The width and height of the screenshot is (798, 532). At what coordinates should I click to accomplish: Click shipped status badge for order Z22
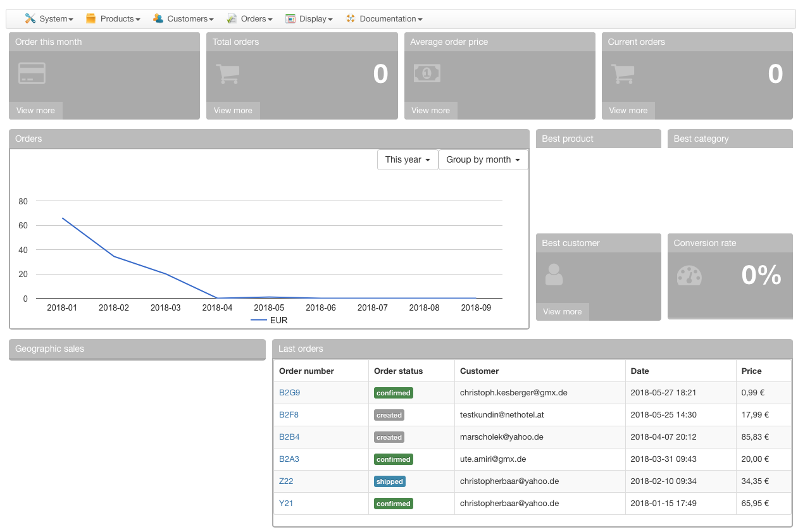390,481
